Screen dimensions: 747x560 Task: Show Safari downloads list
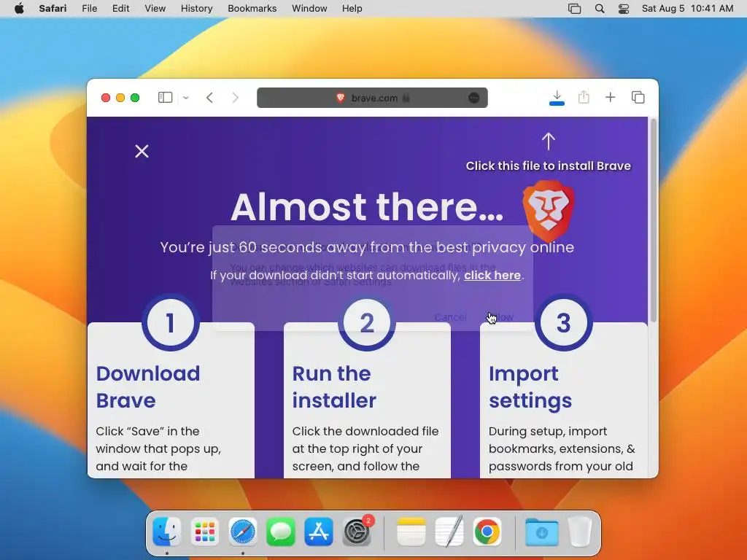557,98
